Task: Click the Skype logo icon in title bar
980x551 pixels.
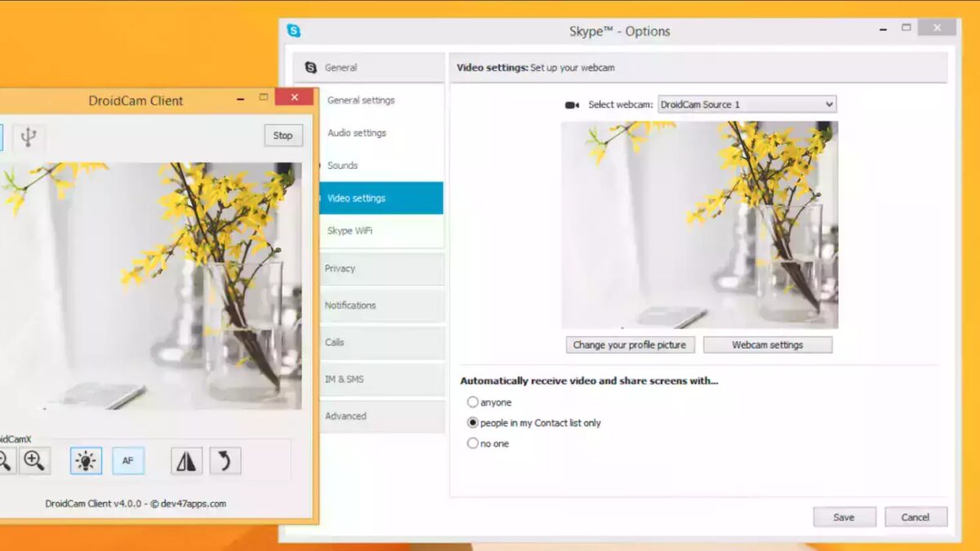Action: (x=294, y=31)
